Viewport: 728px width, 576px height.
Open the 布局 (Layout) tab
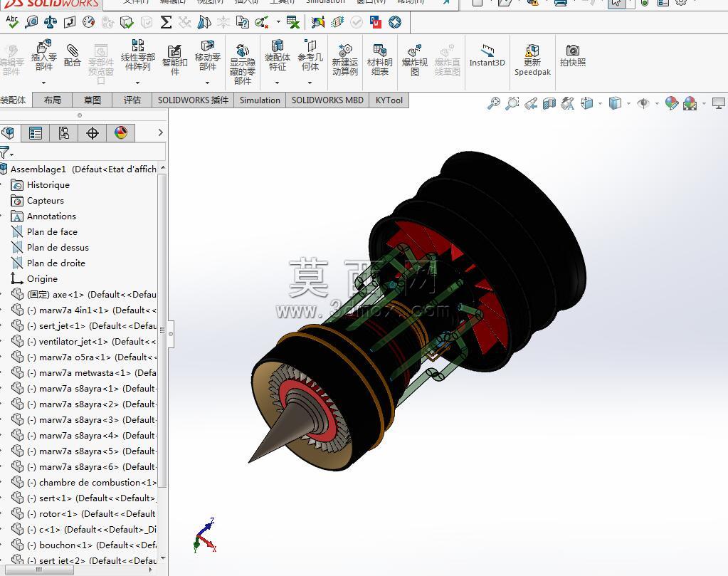53,100
